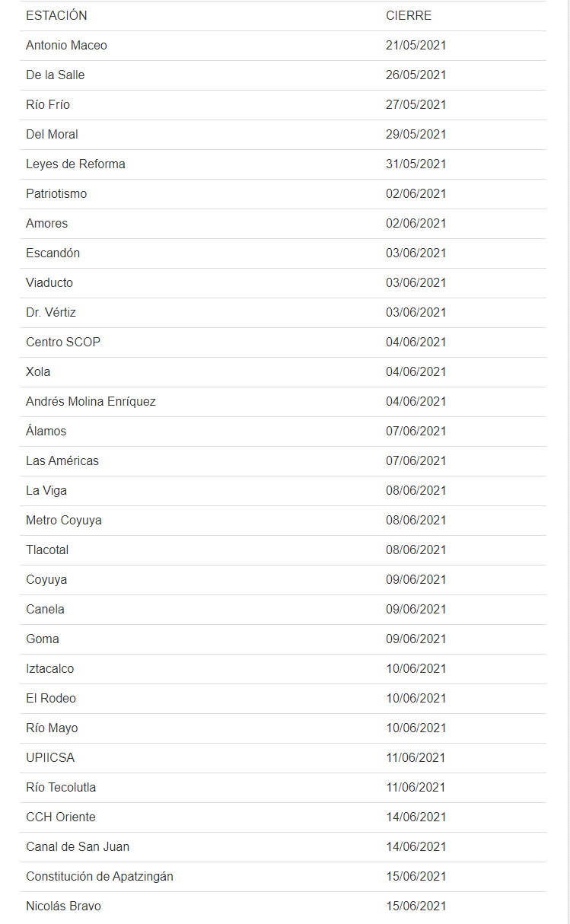The width and height of the screenshot is (570, 924).
Task: Click the Canal de San Juan station
Action: [78, 846]
